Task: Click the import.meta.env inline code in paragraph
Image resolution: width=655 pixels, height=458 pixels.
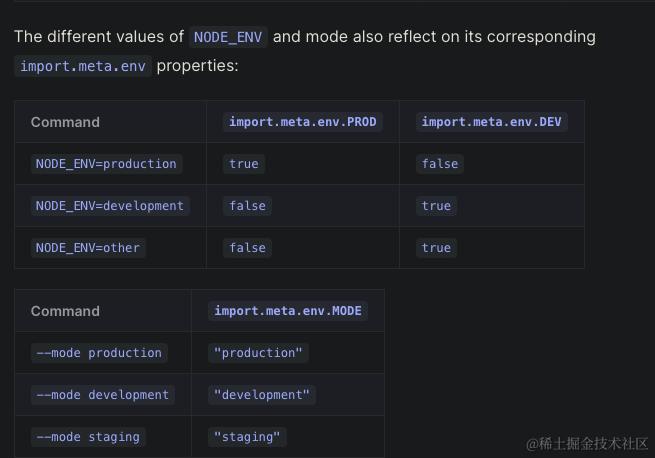Action: [x=83, y=66]
